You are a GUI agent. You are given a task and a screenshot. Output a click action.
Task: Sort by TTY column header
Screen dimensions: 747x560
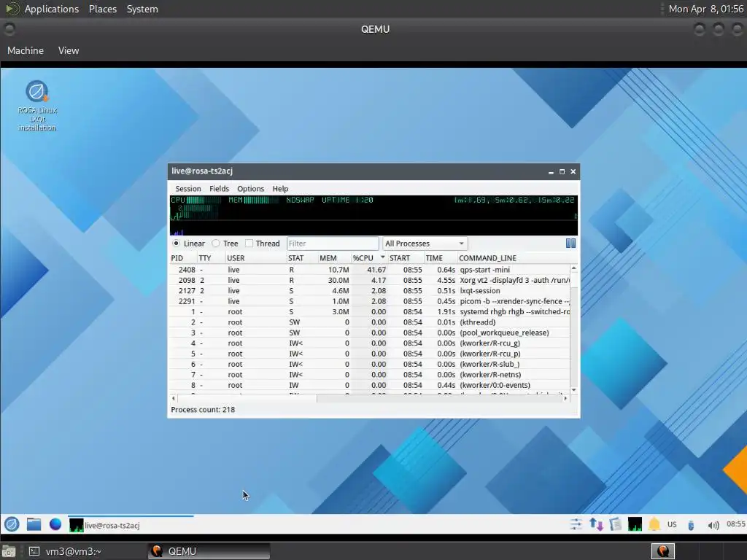coord(212,258)
